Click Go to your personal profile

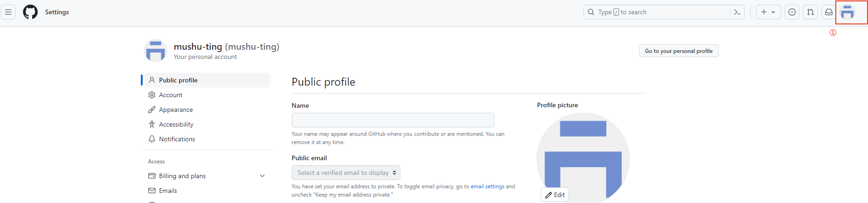[x=678, y=51]
